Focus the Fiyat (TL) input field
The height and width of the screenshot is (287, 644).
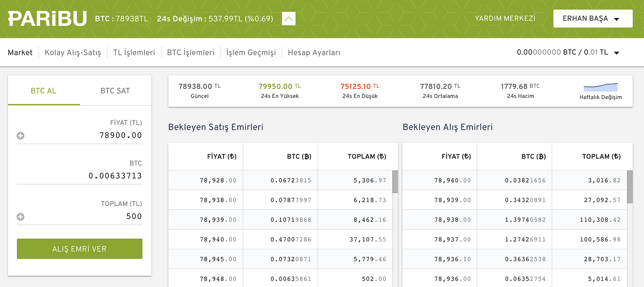tap(80, 135)
